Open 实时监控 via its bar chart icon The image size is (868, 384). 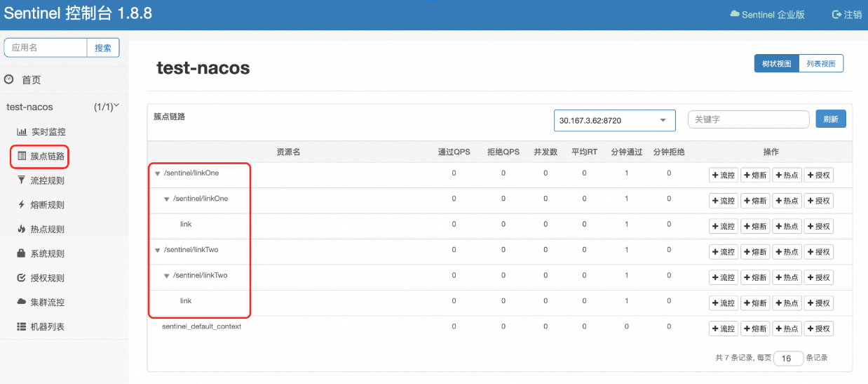coord(22,132)
